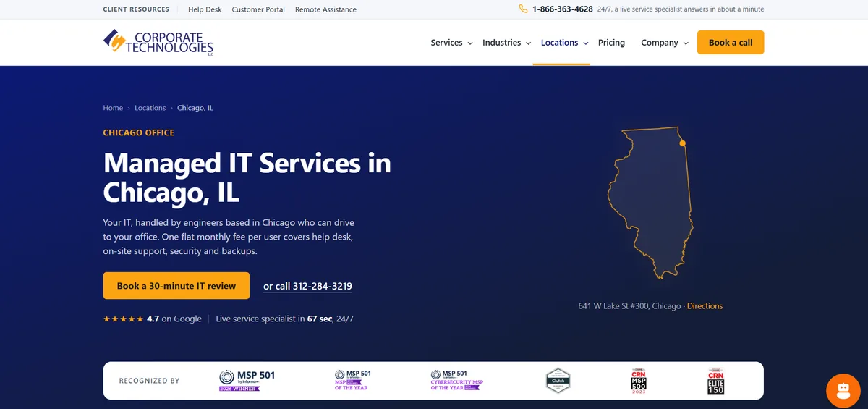Viewport: 868px width, 409px height.
Task: Click Book a 30-minute IT review
Action: pos(176,286)
